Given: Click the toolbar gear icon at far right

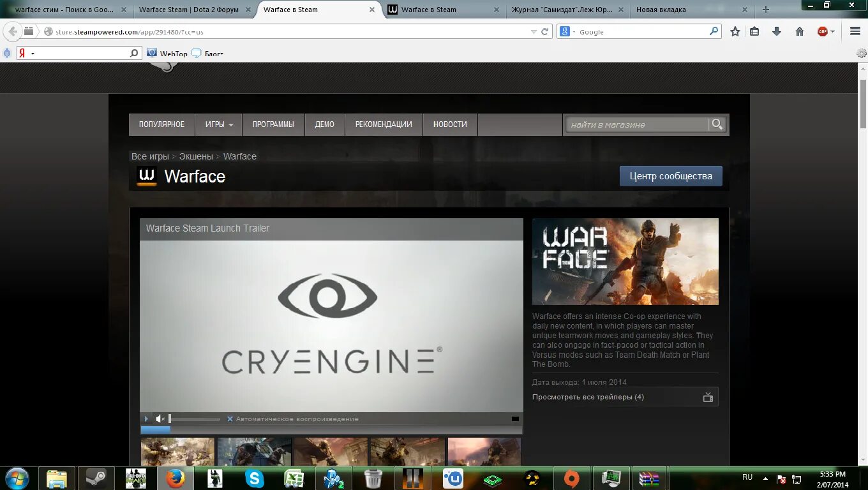Looking at the screenshot, I should coord(861,54).
